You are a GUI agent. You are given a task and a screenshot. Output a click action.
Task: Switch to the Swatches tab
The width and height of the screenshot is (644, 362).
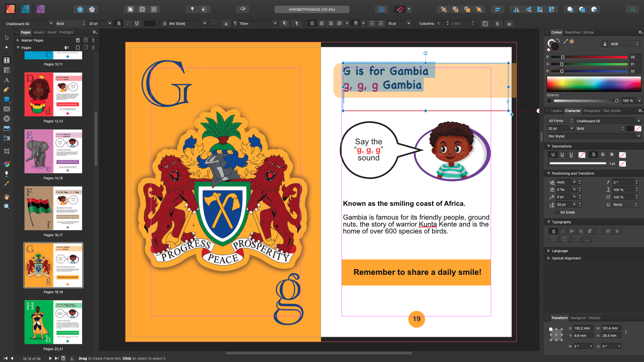pos(572,32)
